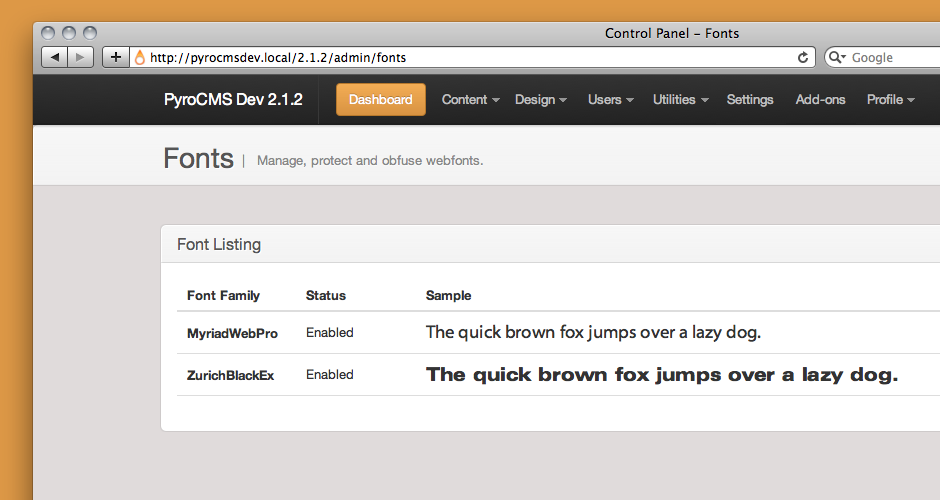Open the Add-ons menu item
Screen dimensions: 940x500
(820, 100)
